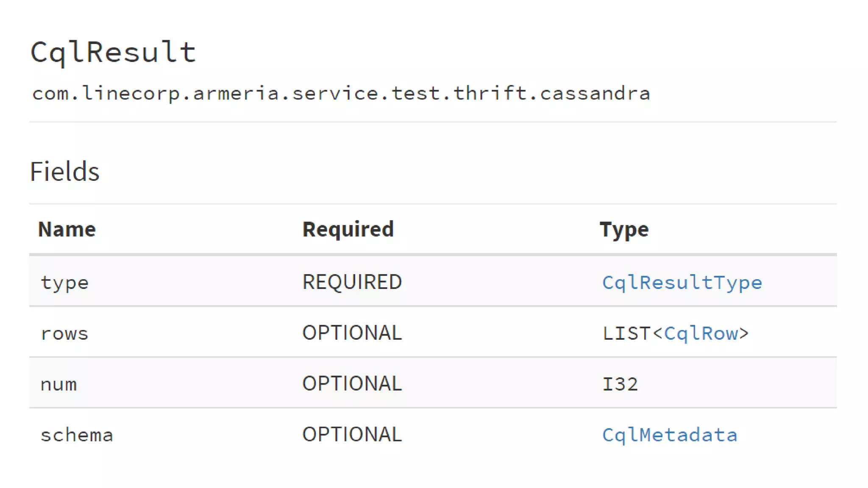The width and height of the screenshot is (868, 488).
Task: Follow the CqlRow link in rows
Action: click(x=701, y=333)
